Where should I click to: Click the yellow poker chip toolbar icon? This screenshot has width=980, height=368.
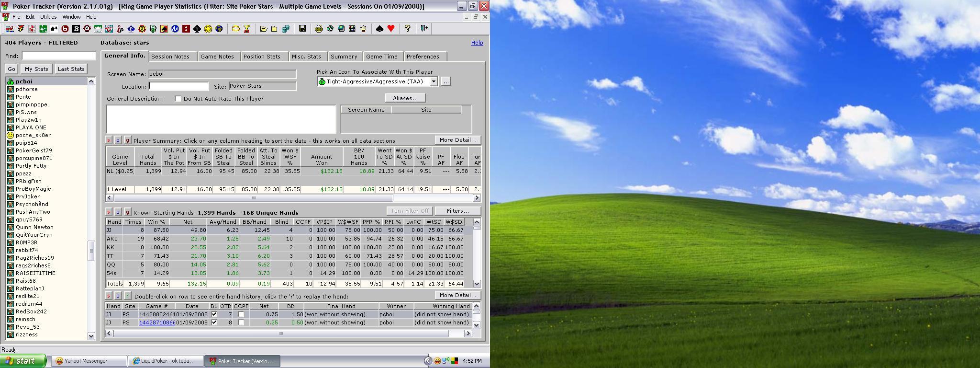coord(208,29)
